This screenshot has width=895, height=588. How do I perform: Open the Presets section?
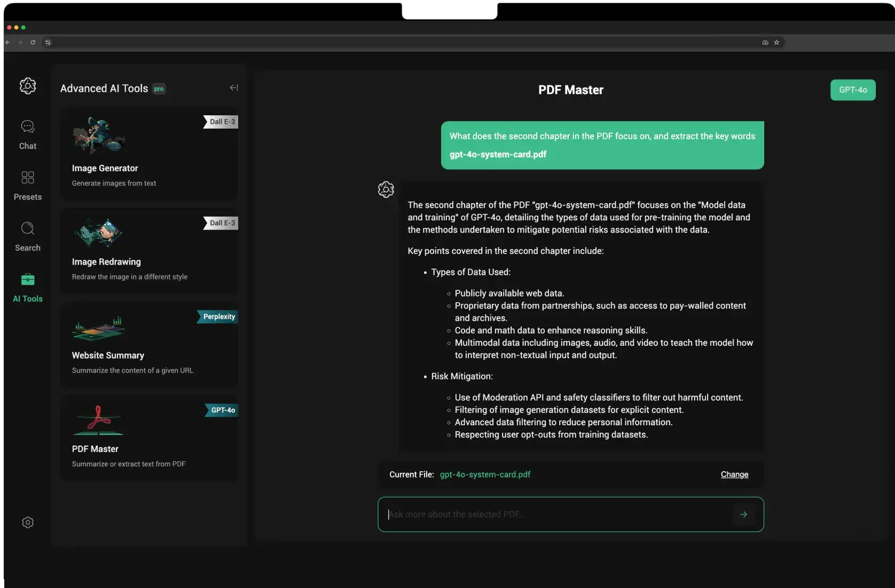coord(28,185)
